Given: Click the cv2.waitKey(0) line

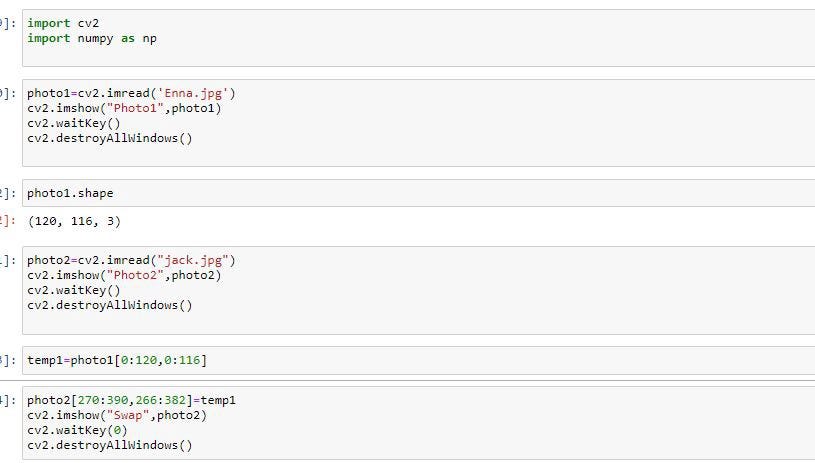Looking at the screenshot, I should pyautogui.click(x=77, y=430).
